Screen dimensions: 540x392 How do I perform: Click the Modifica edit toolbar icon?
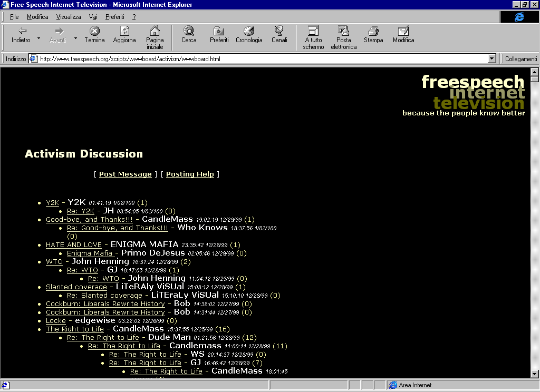pos(403,31)
